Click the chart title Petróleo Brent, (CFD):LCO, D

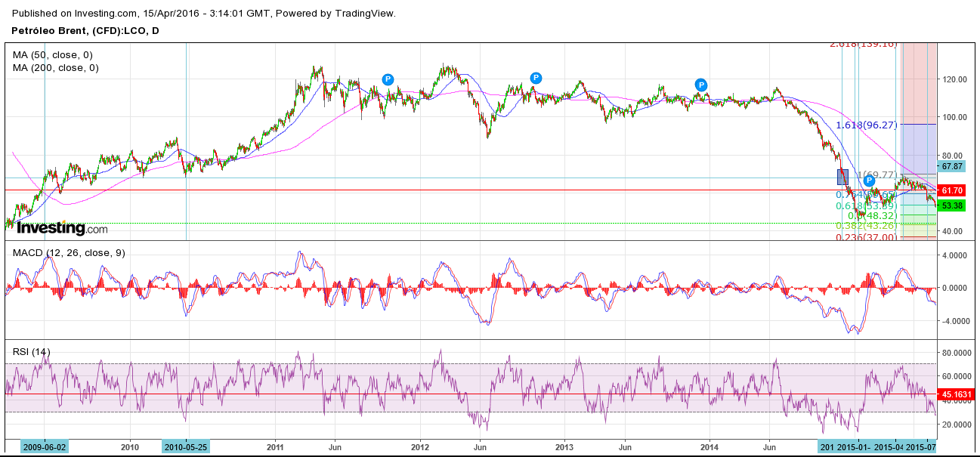[86, 31]
